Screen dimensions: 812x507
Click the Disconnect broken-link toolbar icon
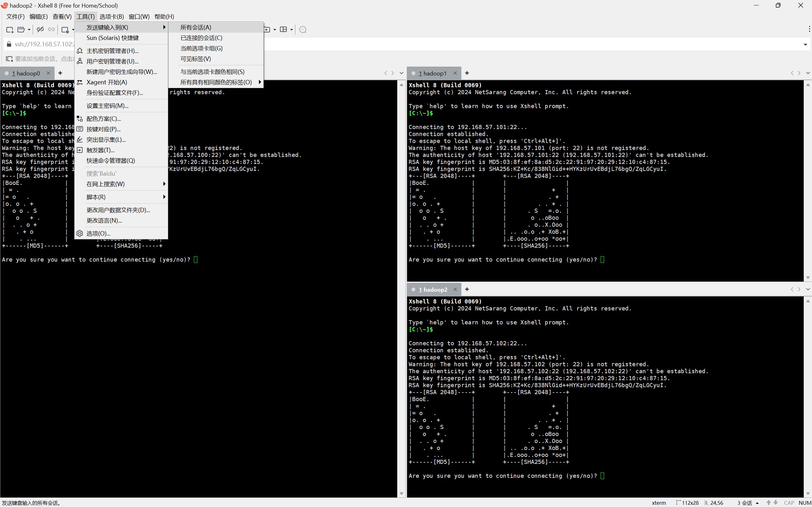40,29
